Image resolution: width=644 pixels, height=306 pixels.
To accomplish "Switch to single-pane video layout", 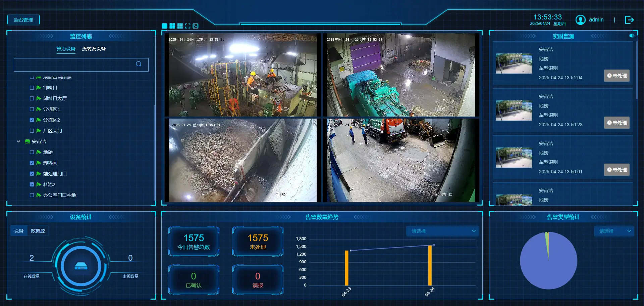I will pos(164,26).
